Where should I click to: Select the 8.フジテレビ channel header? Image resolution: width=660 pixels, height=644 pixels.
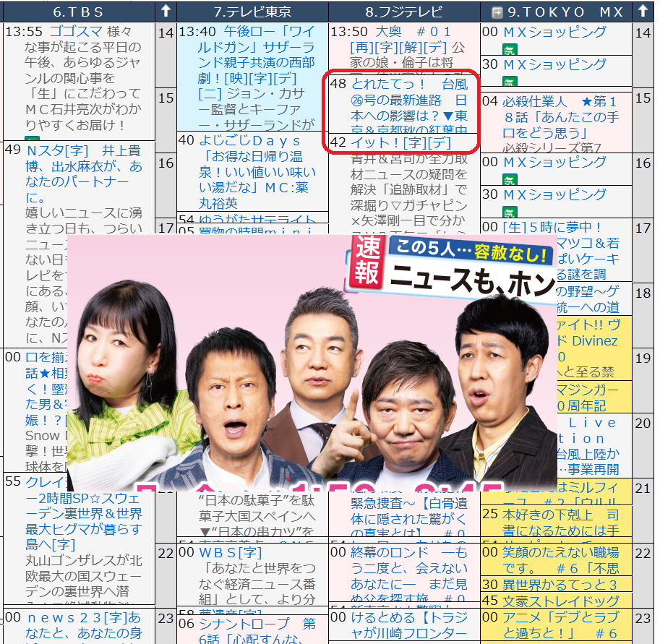tap(404, 12)
